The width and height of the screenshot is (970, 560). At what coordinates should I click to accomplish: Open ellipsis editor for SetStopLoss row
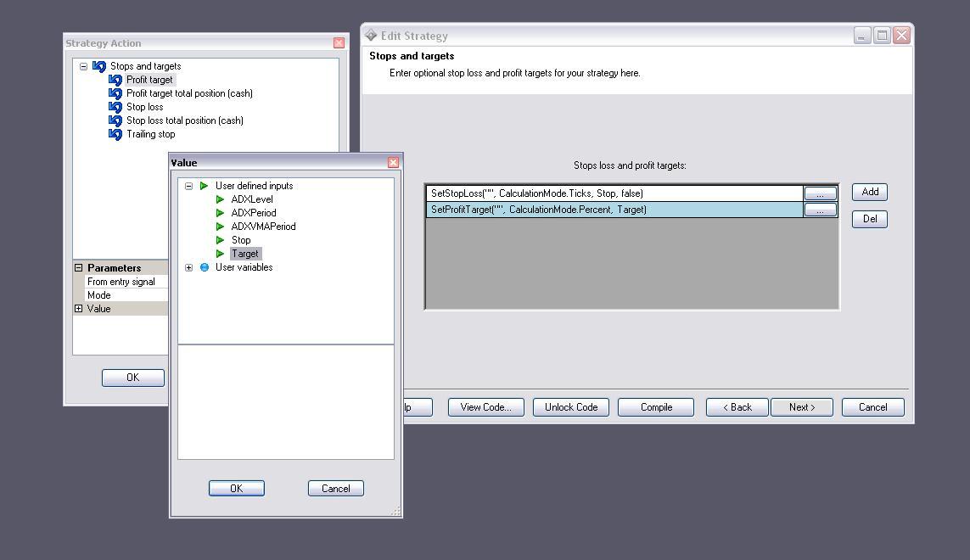click(x=821, y=193)
